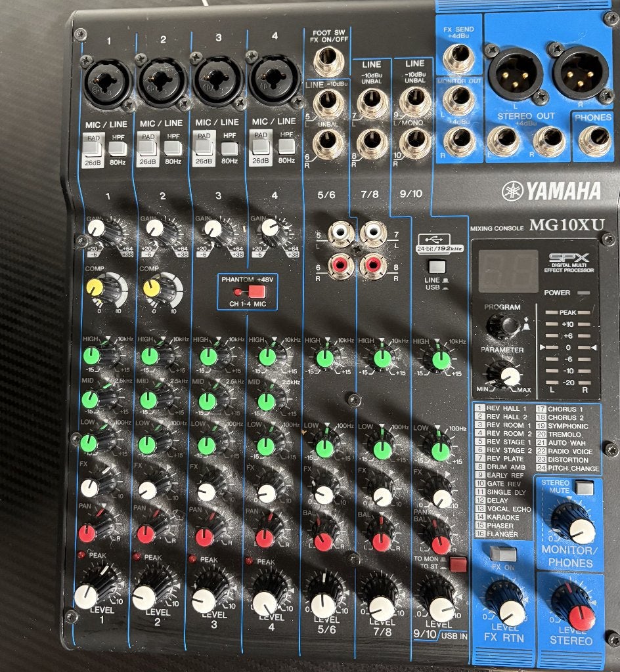Viewport: 620px width, 672px height.
Task: Click the STEREO OUT left XLR connector
Action: tap(516, 74)
